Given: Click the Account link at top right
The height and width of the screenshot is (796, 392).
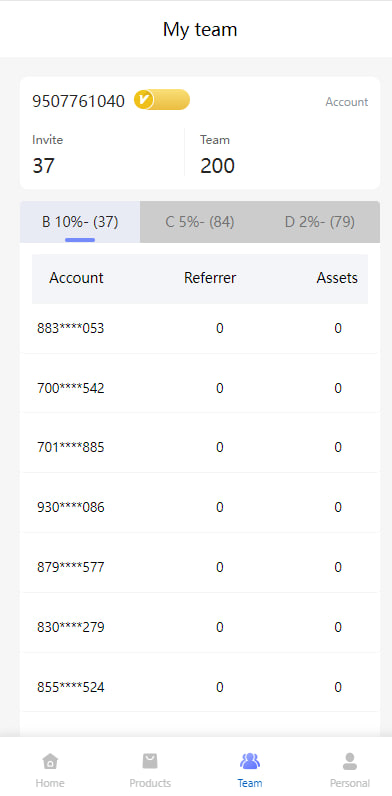Looking at the screenshot, I should tap(347, 102).
